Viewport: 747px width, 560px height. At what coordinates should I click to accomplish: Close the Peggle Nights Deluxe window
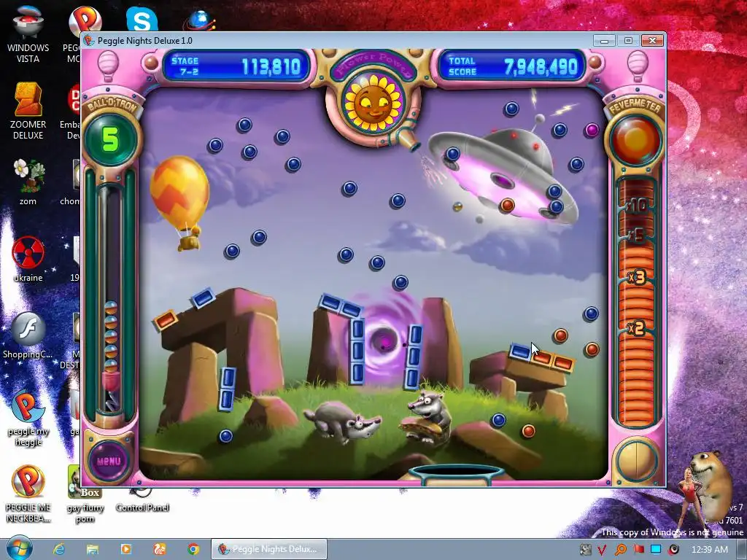[652, 41]
